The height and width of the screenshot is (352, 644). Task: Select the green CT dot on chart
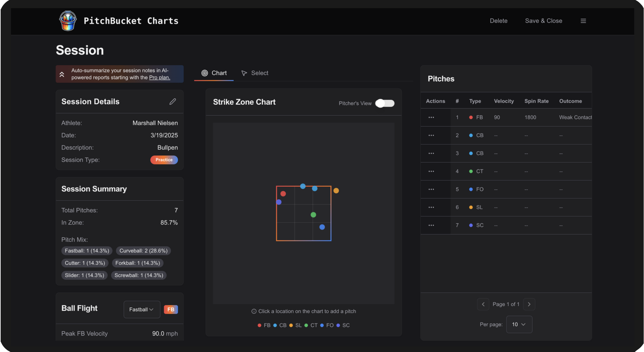coord(313,215)
